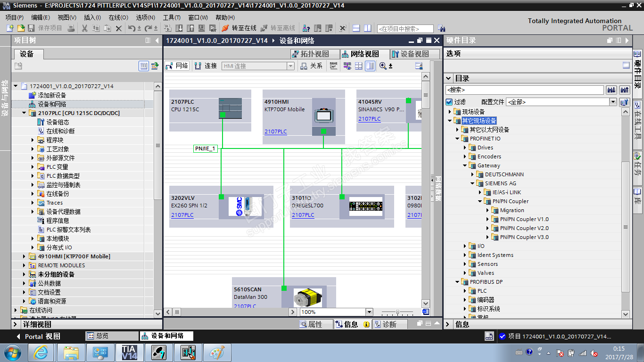Click the catalog 搜索 search field
Screen dimensions: 644x362
(x=525, y=90)
